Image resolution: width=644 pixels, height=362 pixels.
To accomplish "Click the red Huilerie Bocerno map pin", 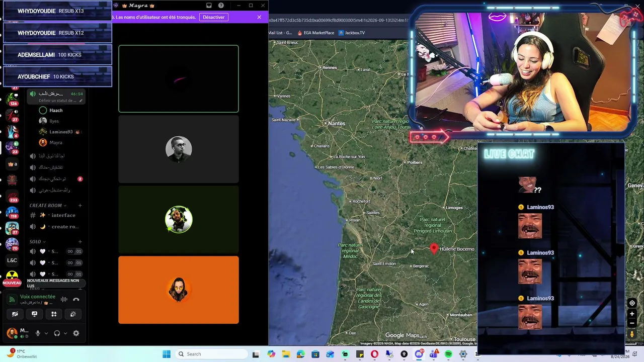I will pos(434,248).
